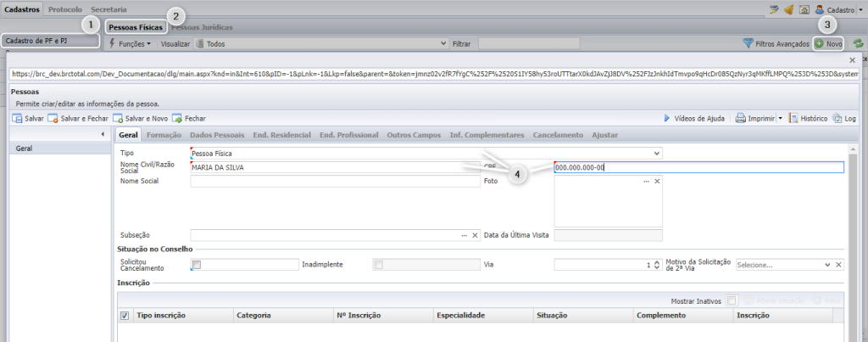Expand the Cadastro user dropdown arrow
The height and width of the screenshot is (342, 868).
[x=862, y=10]
